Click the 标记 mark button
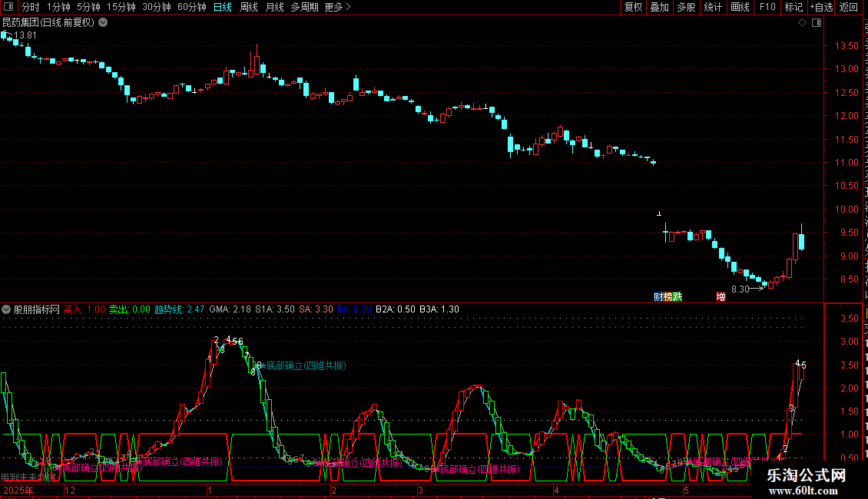This screenshot has height=499, width=868. click(793, 7)
